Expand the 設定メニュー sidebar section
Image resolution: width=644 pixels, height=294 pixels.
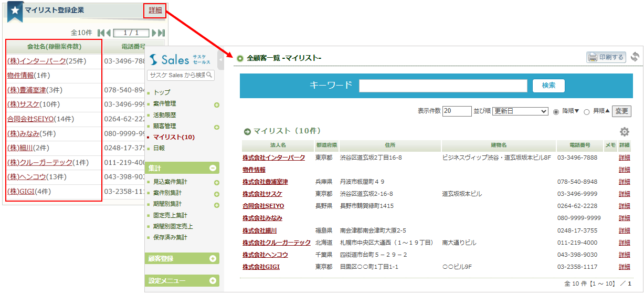213,280
